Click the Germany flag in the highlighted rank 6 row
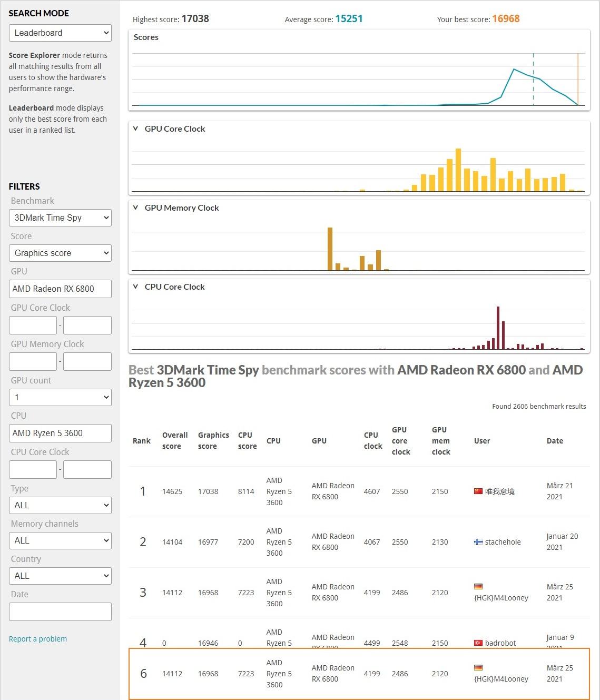The image size is (600, 700). click(478, 667)
